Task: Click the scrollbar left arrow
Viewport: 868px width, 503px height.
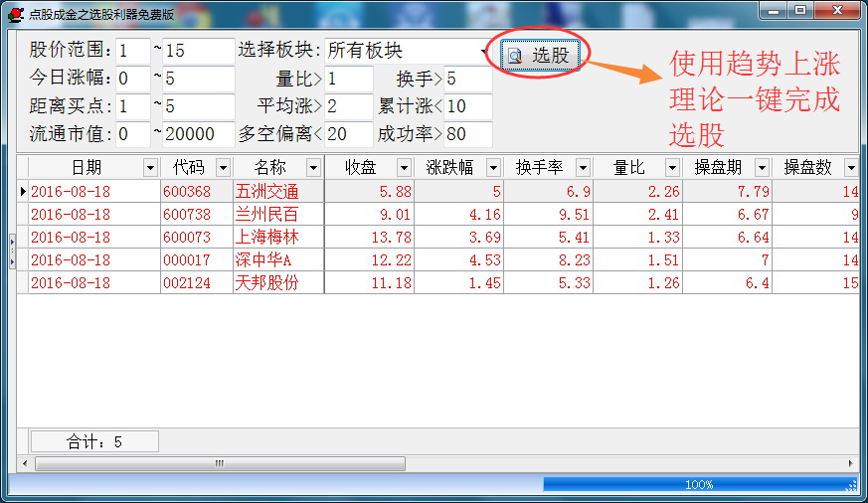Action: 24,463
